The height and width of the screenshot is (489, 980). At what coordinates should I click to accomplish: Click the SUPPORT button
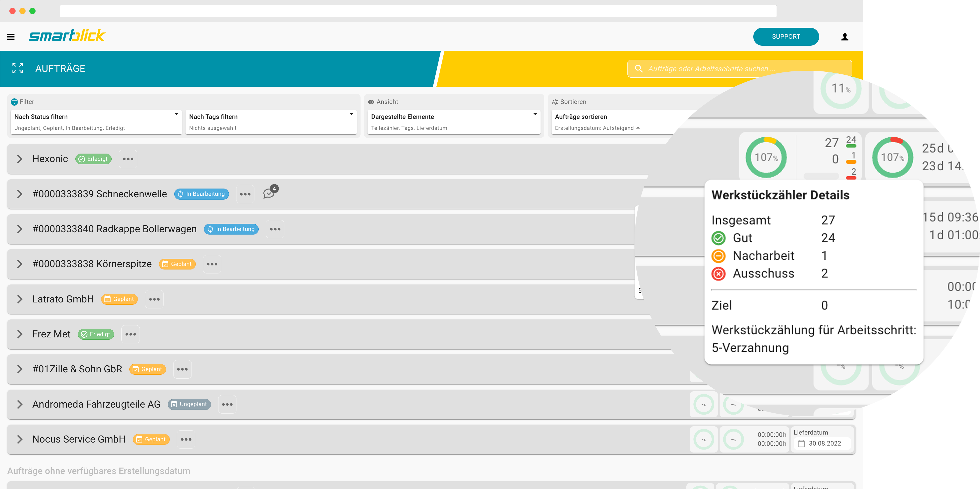click(x=786, y=36)
